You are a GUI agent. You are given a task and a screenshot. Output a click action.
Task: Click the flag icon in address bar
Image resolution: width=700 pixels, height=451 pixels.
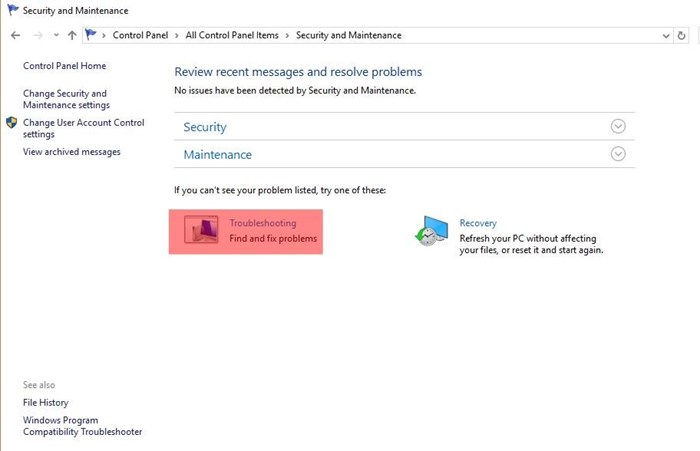[91, 34]
